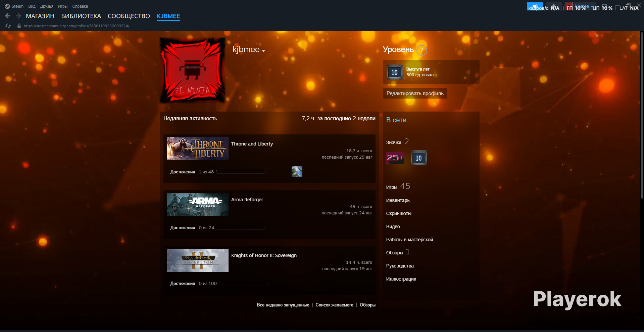Select the KJBMEE tab
Image resolution: width=644 pixels, height=332 pixels.
point(168,16)
